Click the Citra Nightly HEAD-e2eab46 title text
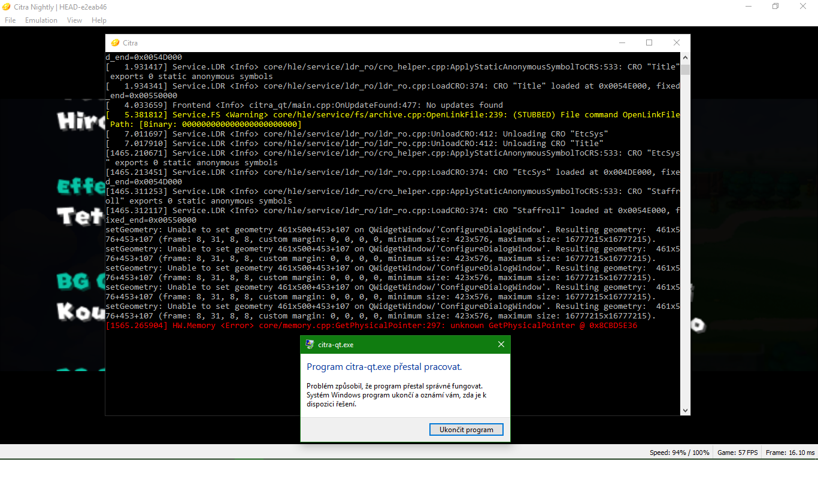This screenshot has width=818, height=504. 60,7
